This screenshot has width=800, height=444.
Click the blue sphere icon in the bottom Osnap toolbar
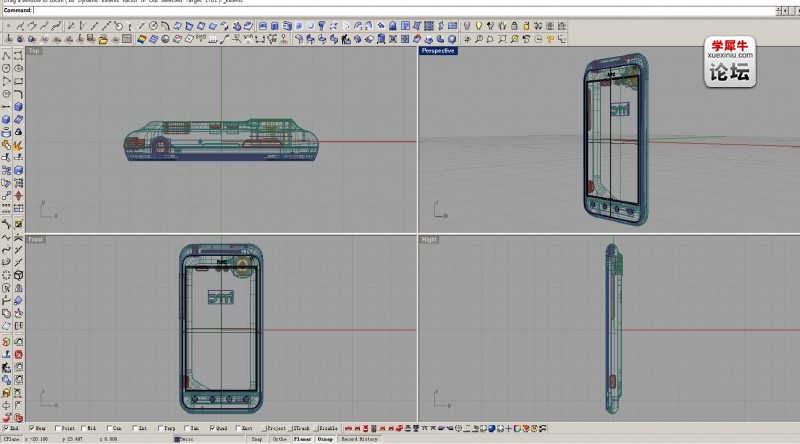tap(492, 429)
